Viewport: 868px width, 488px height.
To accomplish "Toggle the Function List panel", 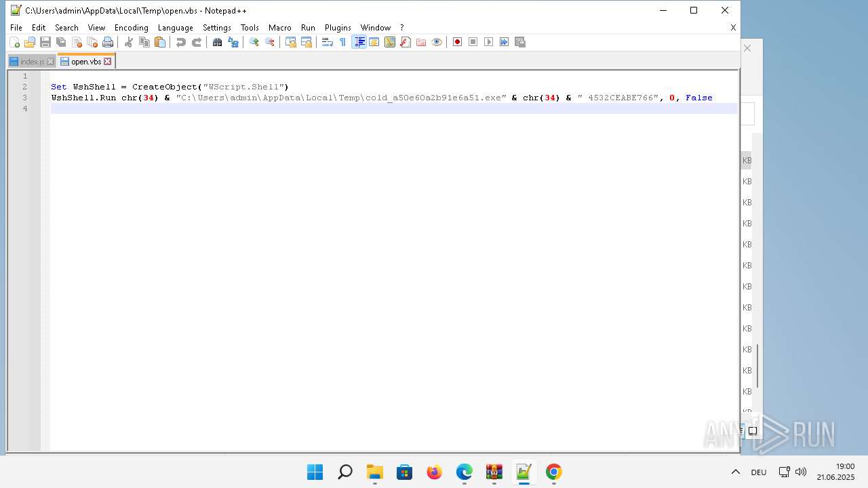I will click(405, 42).
